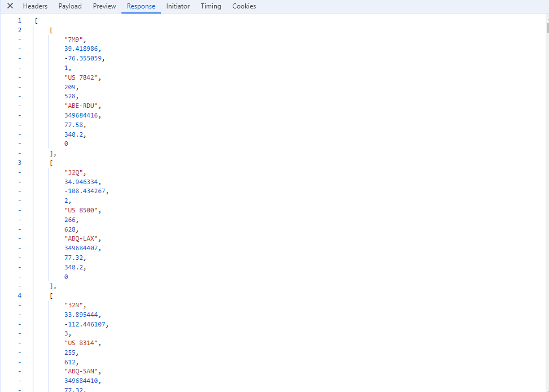
Task: Click the number 349684416 value
Action: pyautogui.click(x=82, y=115)
